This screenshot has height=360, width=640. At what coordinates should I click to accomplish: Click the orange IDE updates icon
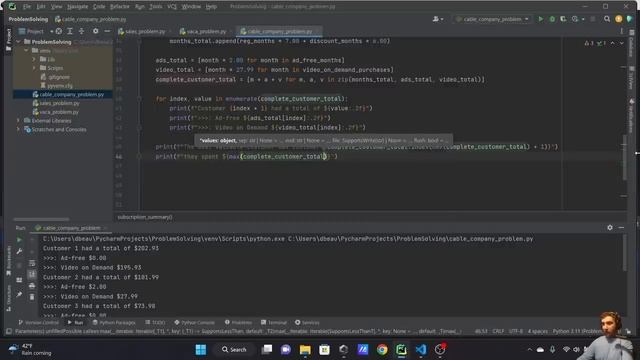[x=619, y=19]
